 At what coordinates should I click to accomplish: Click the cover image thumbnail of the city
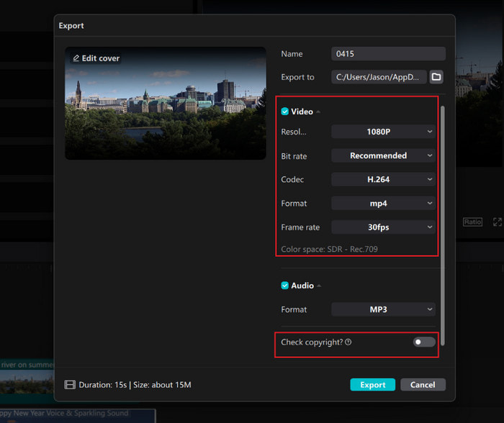(x=165, y=103)
